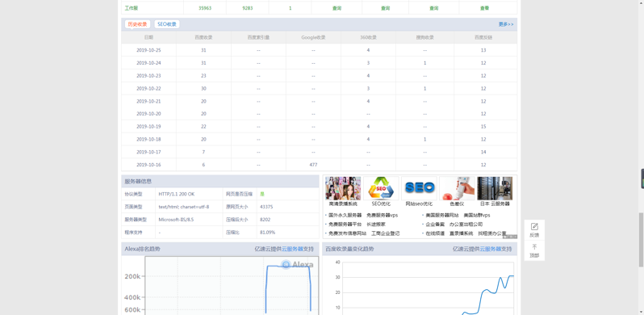Click the 查看 link in 工作服 row
This screenshot has height=315, width=644.
point(485,8)
